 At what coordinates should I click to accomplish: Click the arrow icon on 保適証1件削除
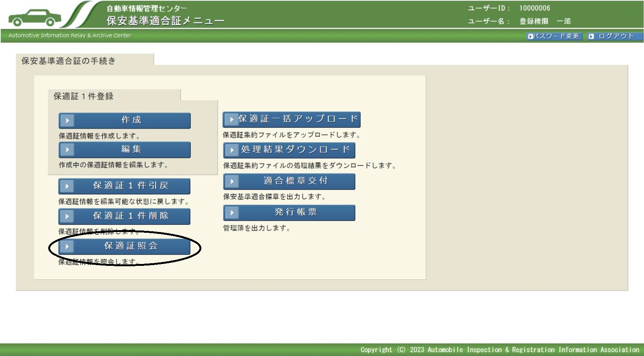coord(67,216)
